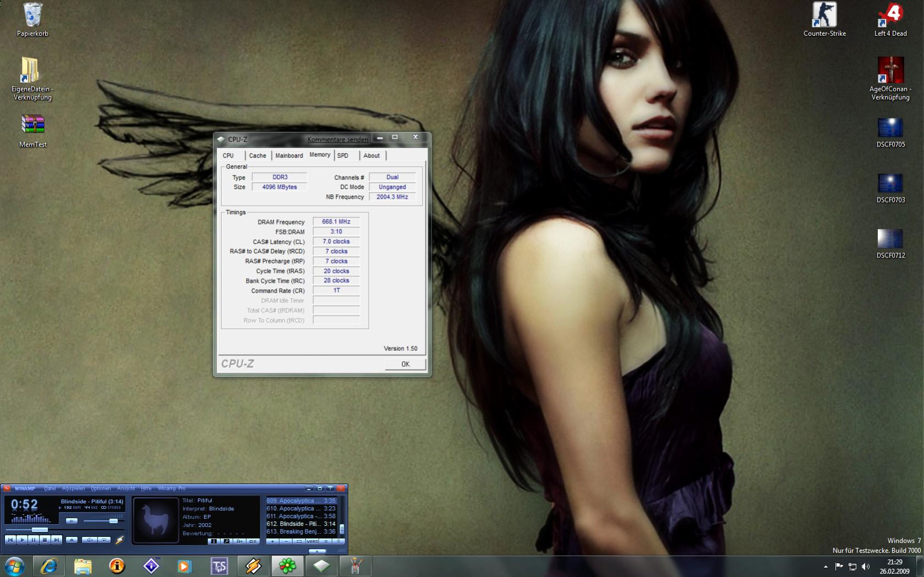
Task: Open Winamp's Hilfe menu
Action: coord(146,488)
